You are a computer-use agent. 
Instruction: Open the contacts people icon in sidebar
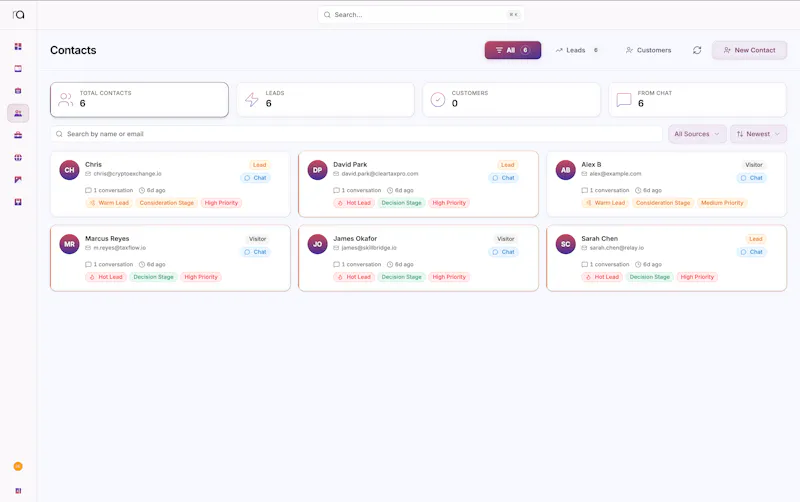point(18,113)
